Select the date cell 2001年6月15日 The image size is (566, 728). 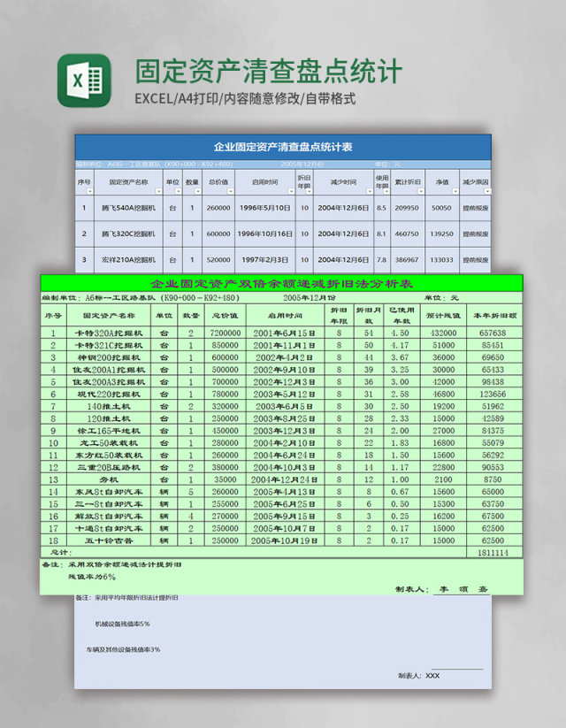pos(284,333)
